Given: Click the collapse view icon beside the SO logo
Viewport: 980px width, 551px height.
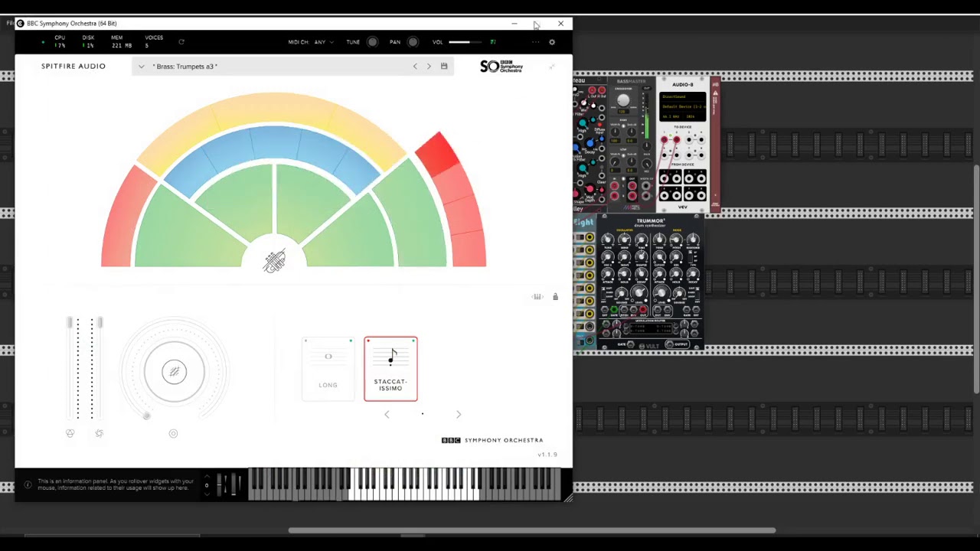Looking at the screenshot, I should click(x=551, y=67).
